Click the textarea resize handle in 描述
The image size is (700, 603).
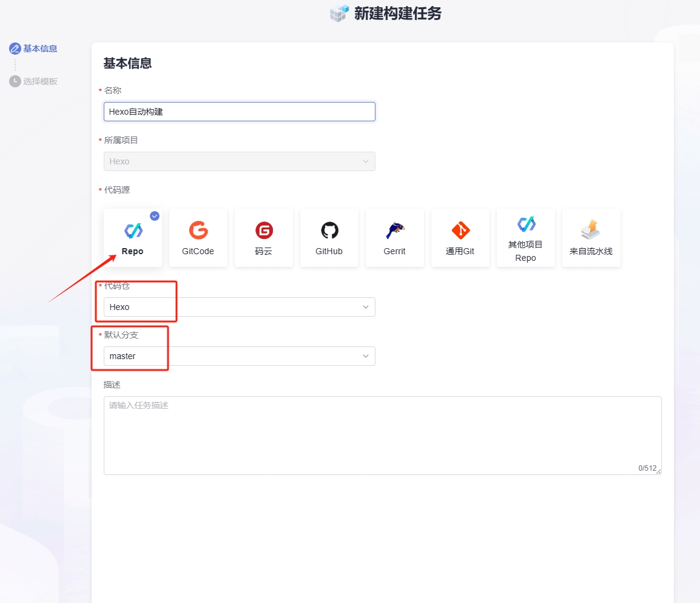tap(659, 472)
